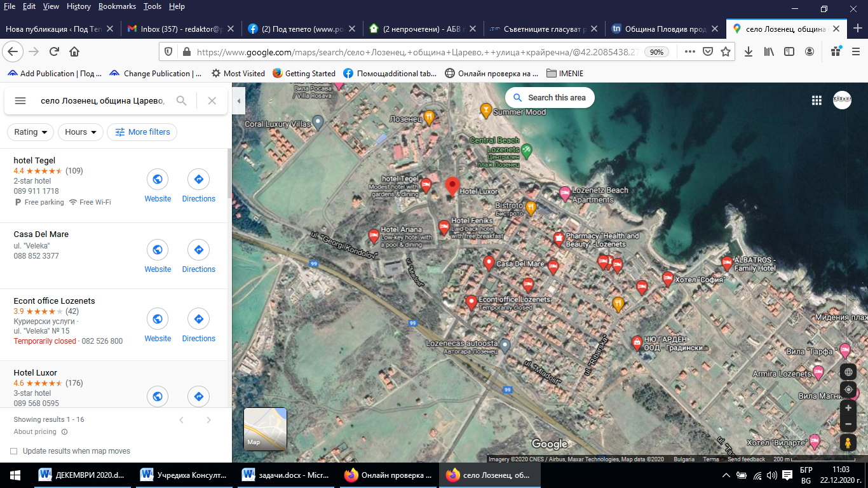
Task: Show your location on map
Action: point(848,389)
